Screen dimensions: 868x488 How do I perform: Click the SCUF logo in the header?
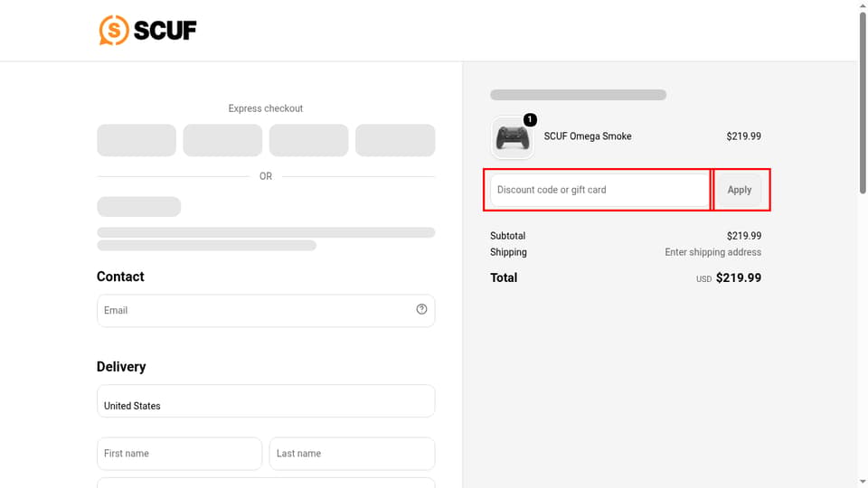pos(147,30)
